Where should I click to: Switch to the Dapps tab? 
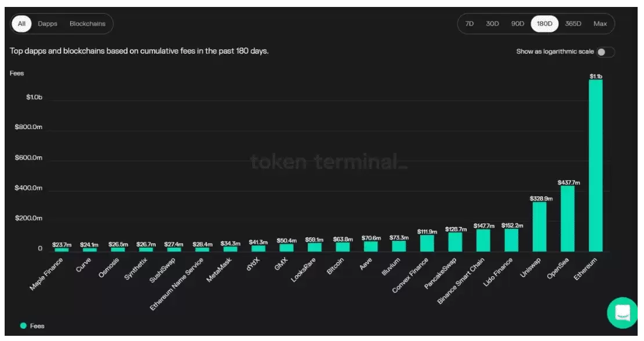click(48, 24)
